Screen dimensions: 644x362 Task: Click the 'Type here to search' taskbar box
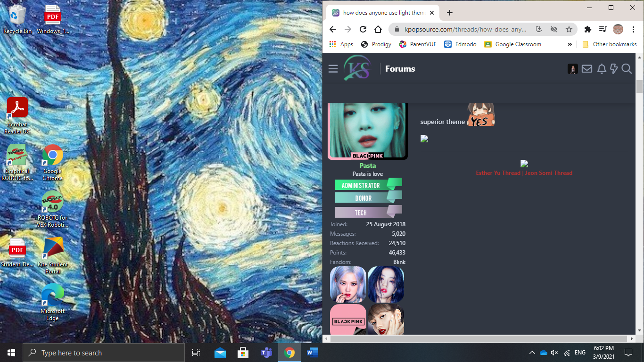point(104,353)
